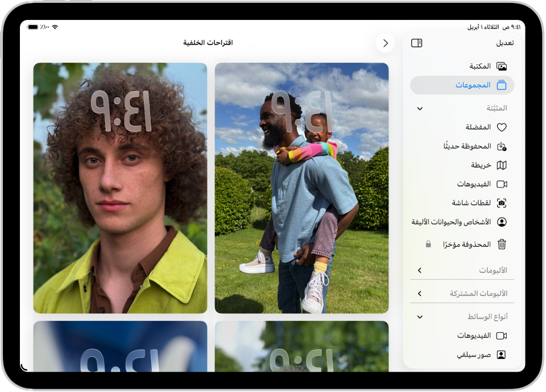Expand the الألبومات المشتركة section chevron
546x392 pixels.
coord(420,294)
